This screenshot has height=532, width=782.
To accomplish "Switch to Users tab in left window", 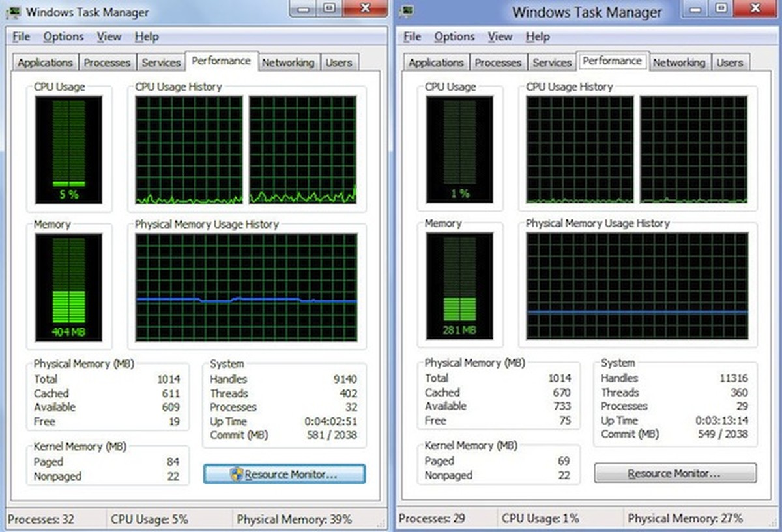I will click(x=339, y=63).
